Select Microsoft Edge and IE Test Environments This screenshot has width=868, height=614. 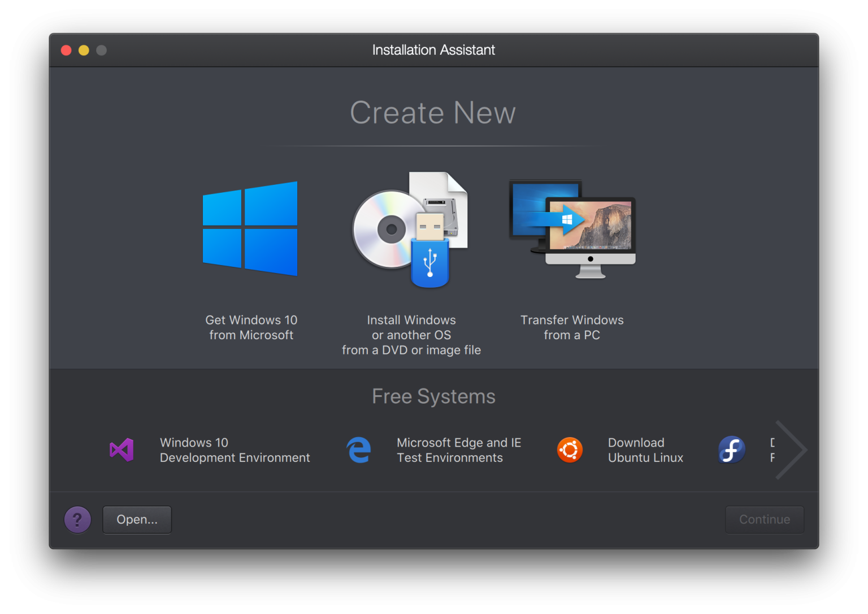pos(459,449)
